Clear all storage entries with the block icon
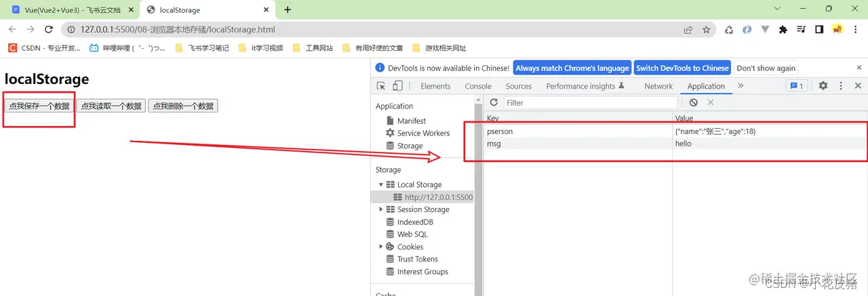 [693, 102]
